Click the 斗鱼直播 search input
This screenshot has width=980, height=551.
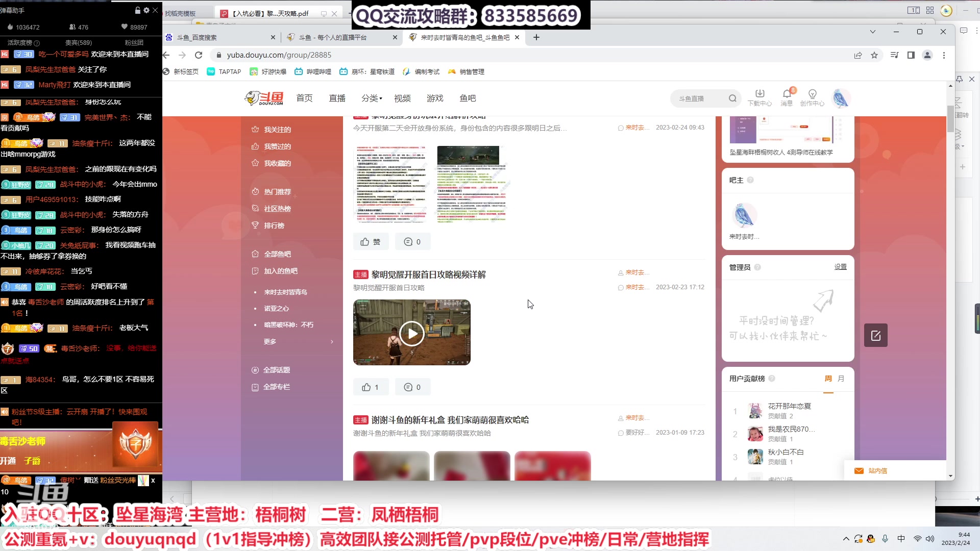click(700, 98)
